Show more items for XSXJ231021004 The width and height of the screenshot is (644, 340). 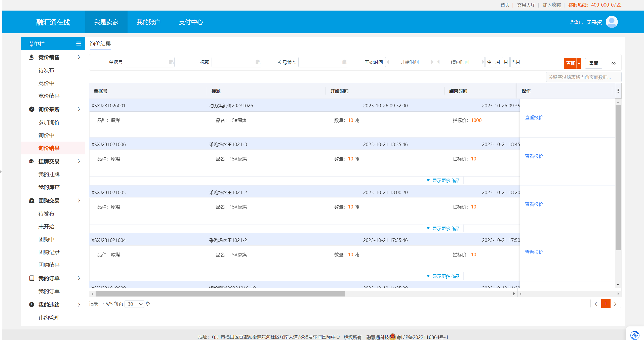[x=443, y=276]
